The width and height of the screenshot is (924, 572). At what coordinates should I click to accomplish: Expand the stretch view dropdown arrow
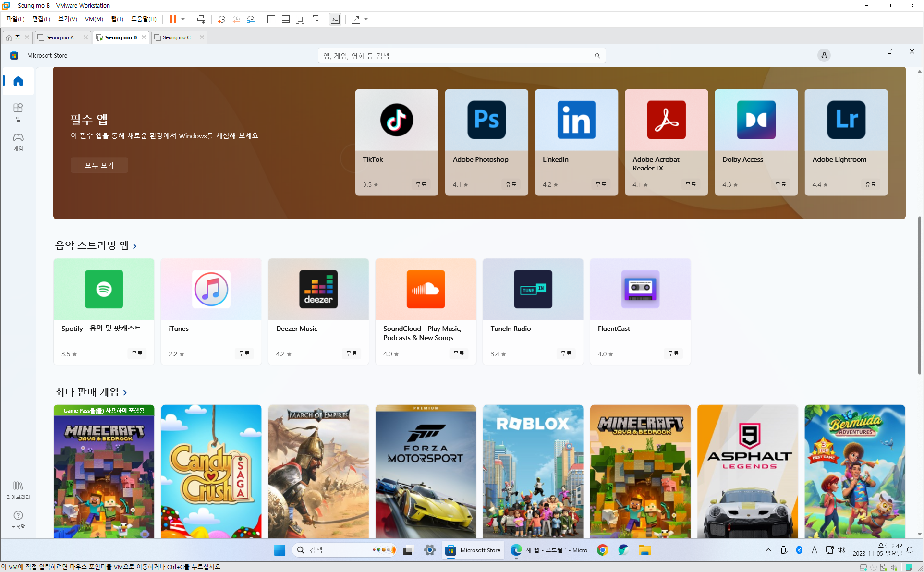(x=366, y=19)
